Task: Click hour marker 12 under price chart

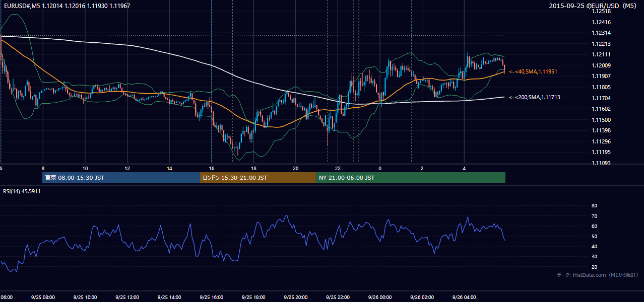Action: coord(127,168)
